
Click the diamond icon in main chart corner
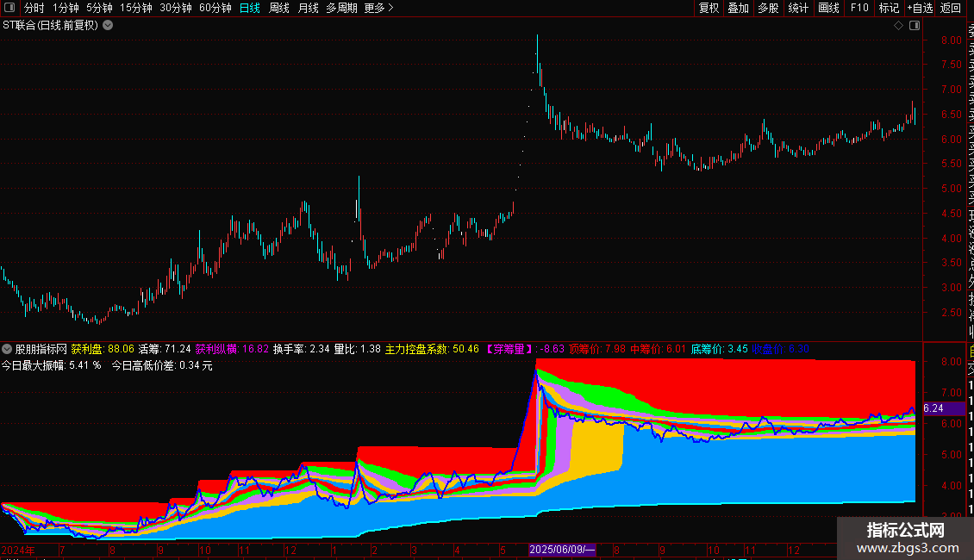point(898,26)
